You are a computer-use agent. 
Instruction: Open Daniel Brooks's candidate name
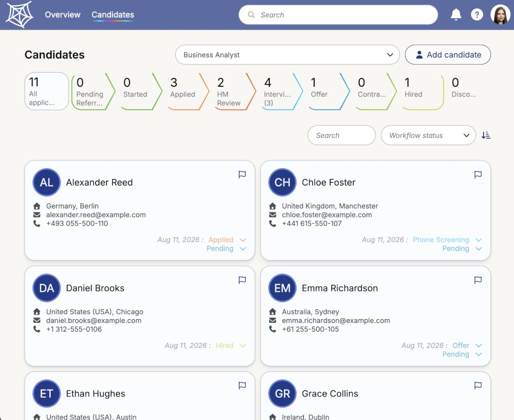[x=95, y=288]
